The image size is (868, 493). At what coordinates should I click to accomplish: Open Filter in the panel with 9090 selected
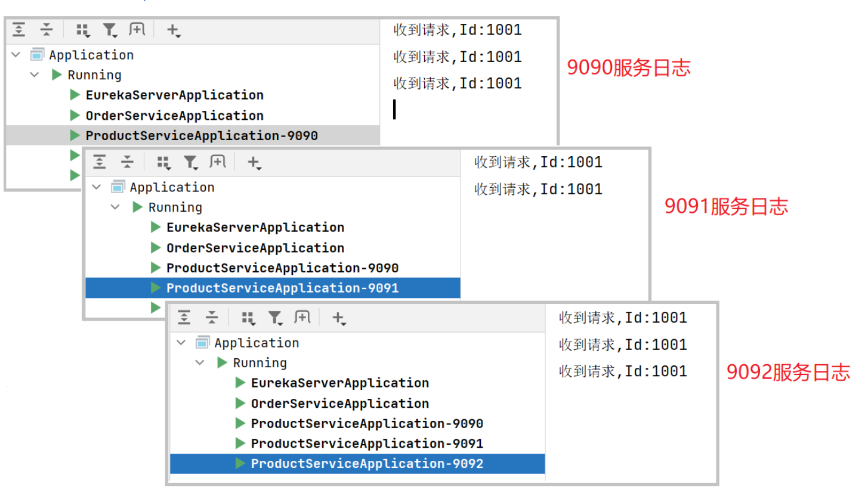[x=110, y=30]
